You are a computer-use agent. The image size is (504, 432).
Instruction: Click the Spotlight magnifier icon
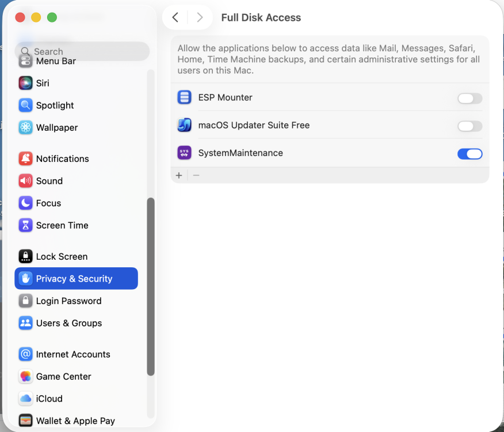point(25,105)
